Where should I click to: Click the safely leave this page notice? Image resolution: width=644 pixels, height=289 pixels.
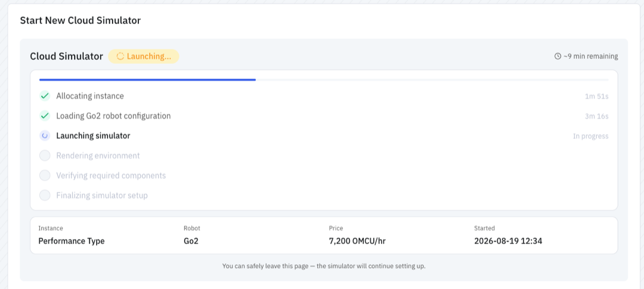coord(324,266)
